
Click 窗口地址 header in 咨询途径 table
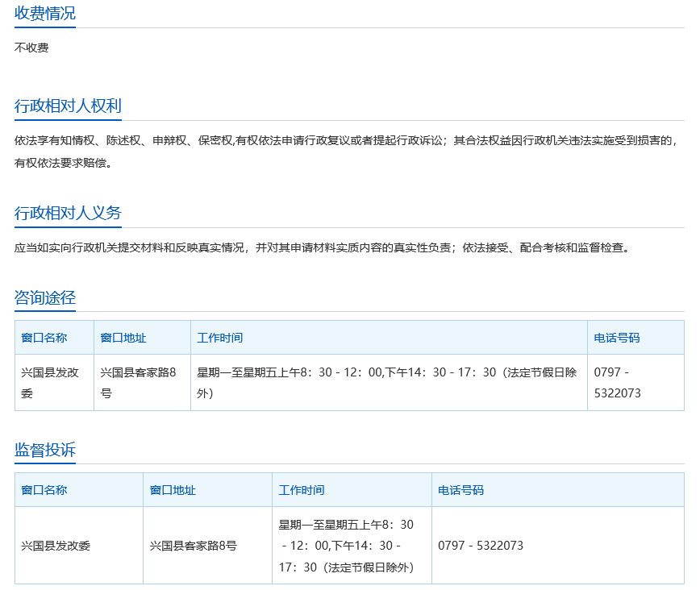tap(123, 338)
